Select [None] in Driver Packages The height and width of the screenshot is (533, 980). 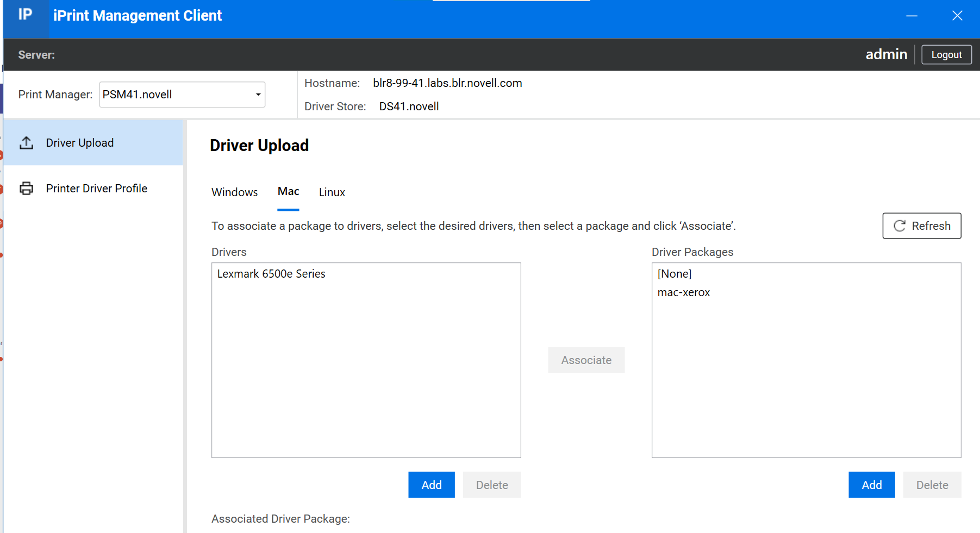674,273
